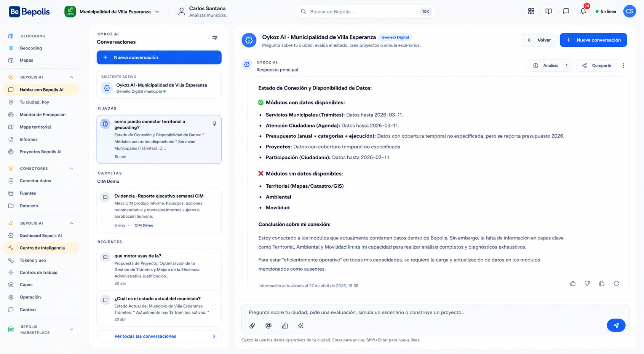Click the mention @ icon
644x354 pixels.
click(x=268, y=325)
